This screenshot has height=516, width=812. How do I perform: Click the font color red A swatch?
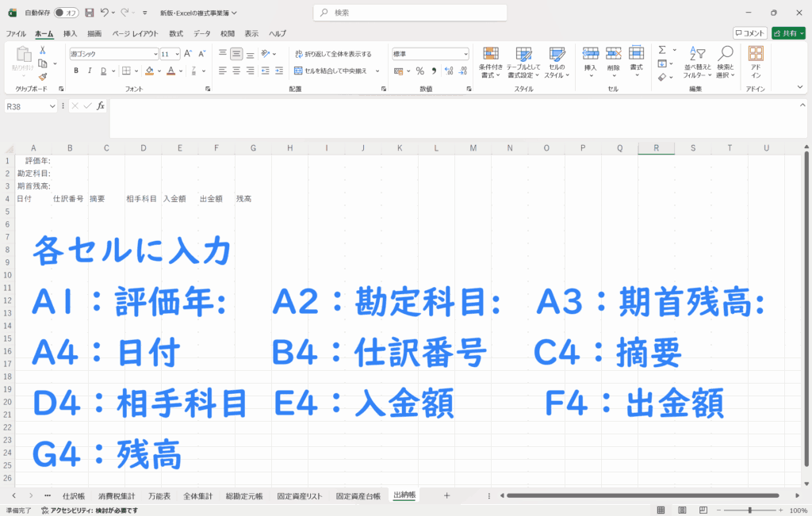click(170, 71)
